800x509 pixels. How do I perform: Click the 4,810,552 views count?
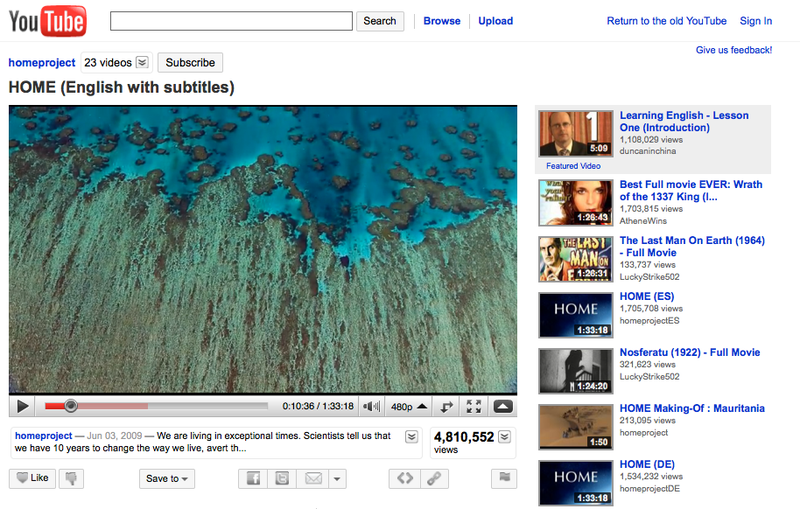point(464,437)
